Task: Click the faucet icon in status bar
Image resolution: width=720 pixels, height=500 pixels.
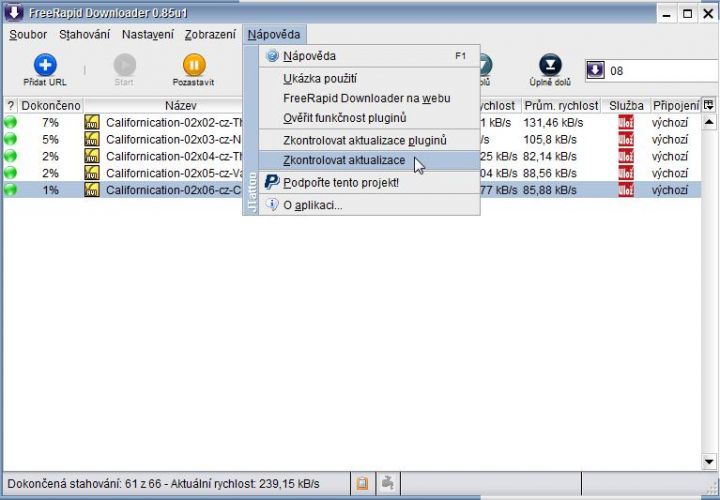Action: [x=388, y=483]
